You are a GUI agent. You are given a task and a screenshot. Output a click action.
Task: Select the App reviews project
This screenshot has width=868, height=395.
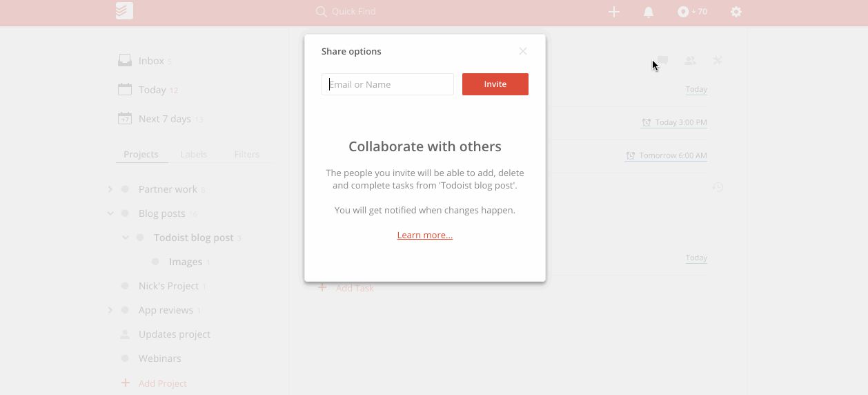click(166, 310)
